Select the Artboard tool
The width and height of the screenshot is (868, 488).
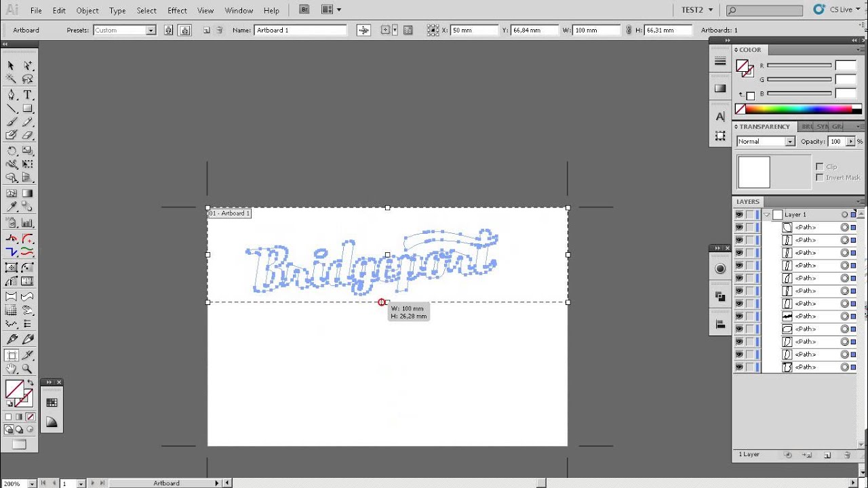coord(11,355)
